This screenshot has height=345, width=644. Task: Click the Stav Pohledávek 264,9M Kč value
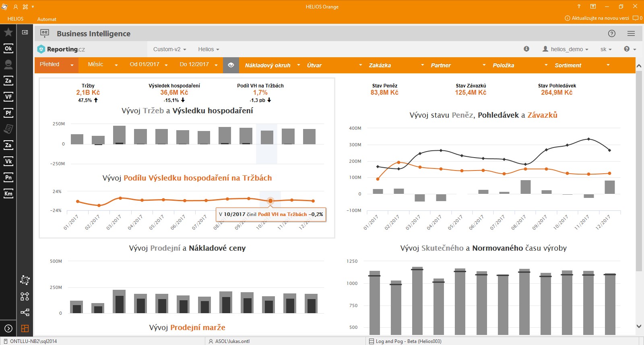click(557, 92)
